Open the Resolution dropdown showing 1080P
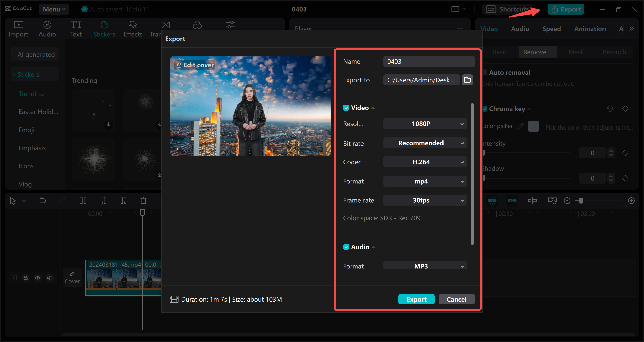 click(x=425, y=123)
